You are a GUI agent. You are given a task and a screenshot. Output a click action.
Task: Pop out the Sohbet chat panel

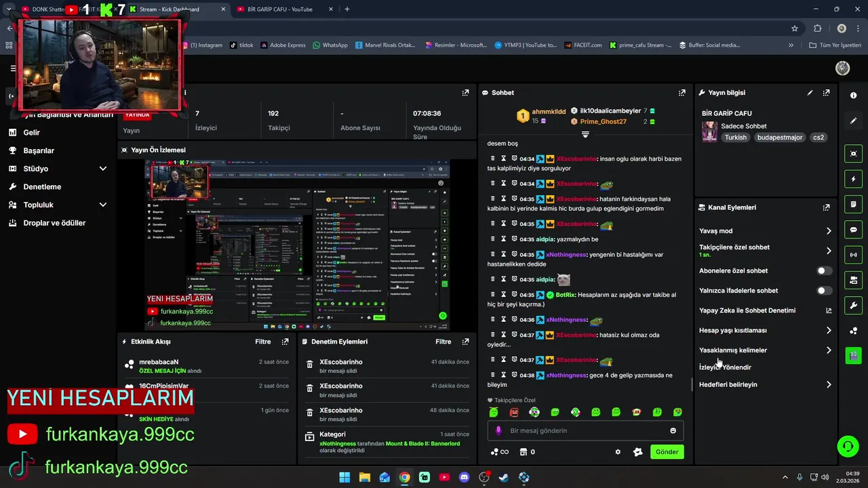[x=682, y=93]
